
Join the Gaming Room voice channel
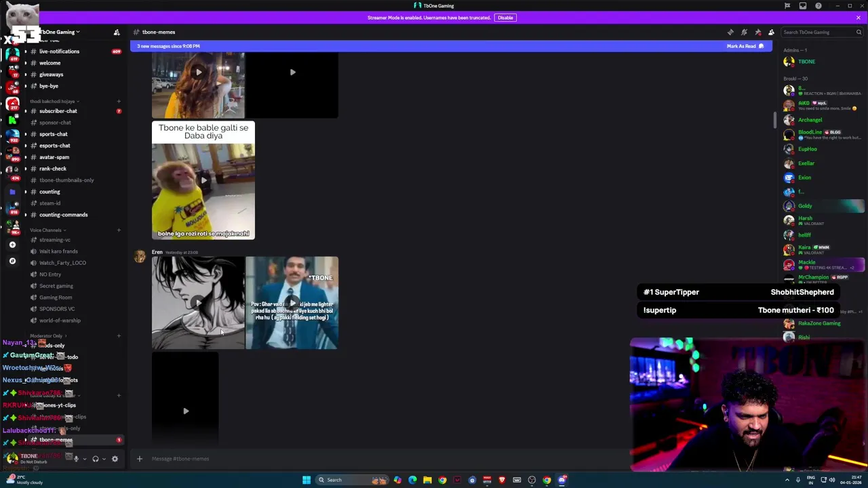click(x=75, y=298)
